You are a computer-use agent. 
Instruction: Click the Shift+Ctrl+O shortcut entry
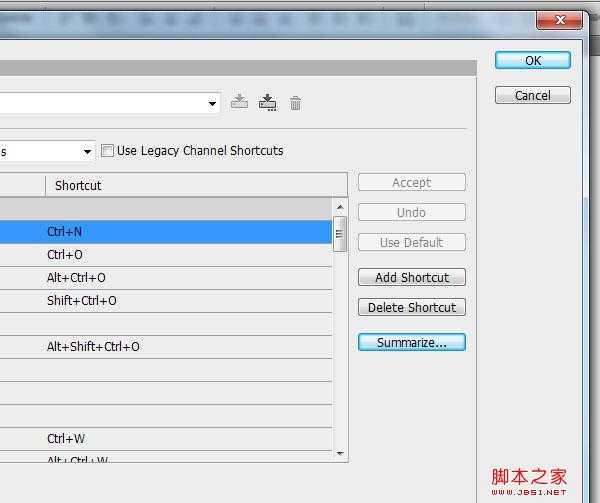[x=82, y=301]
